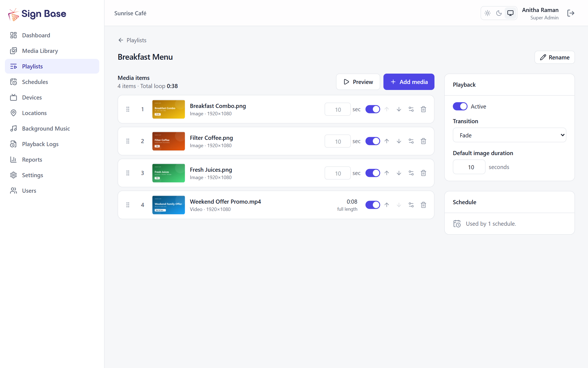Disable Weekend Offer Promo.mp4 toggle
Image resolution: width=588 pixels, height=368 pixels.
[373, 205]
